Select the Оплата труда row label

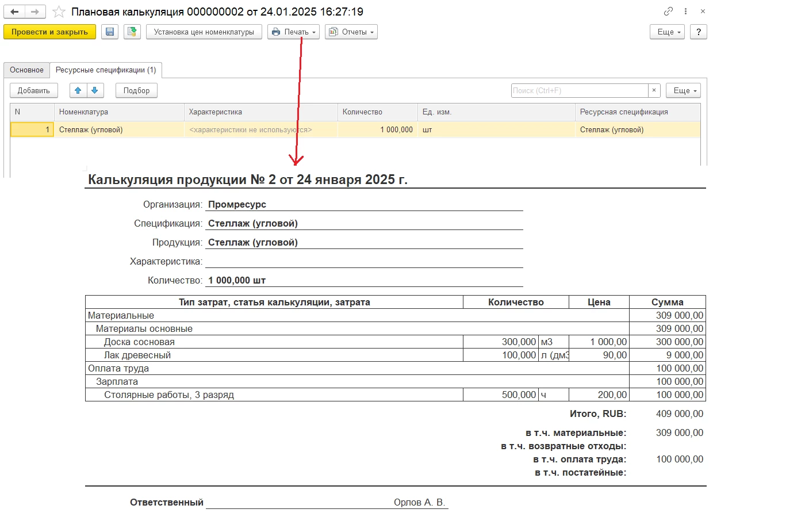tap(118, 368)
